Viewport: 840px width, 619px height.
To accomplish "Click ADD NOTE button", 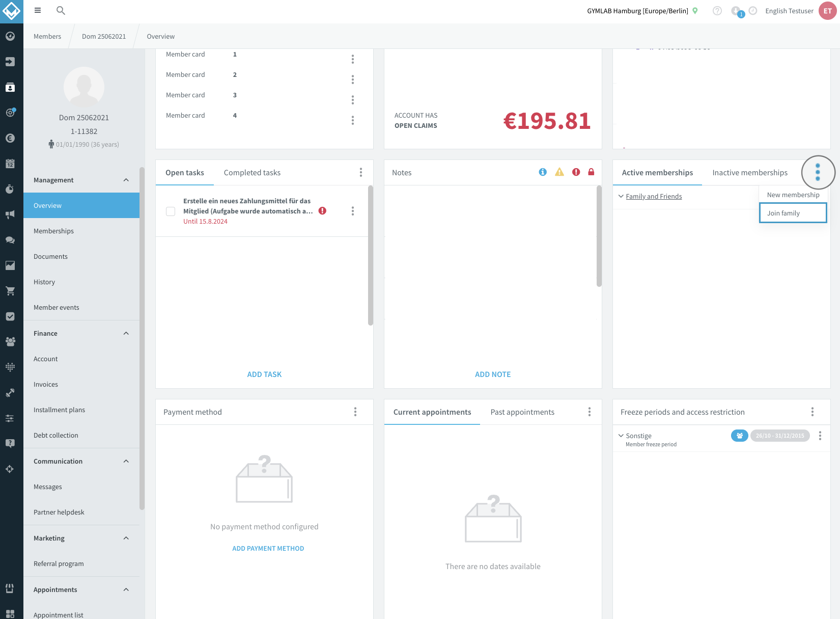I will [x=493, y=374].
